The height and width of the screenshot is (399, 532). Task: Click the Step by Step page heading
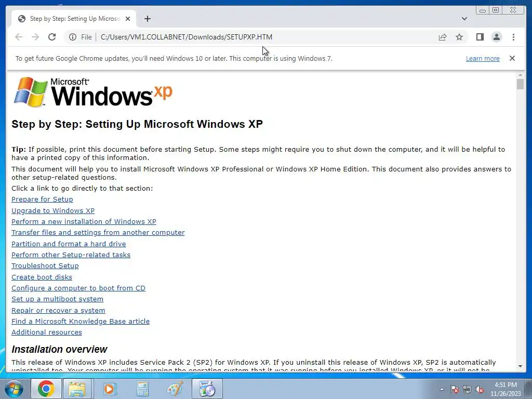(137, 124)
